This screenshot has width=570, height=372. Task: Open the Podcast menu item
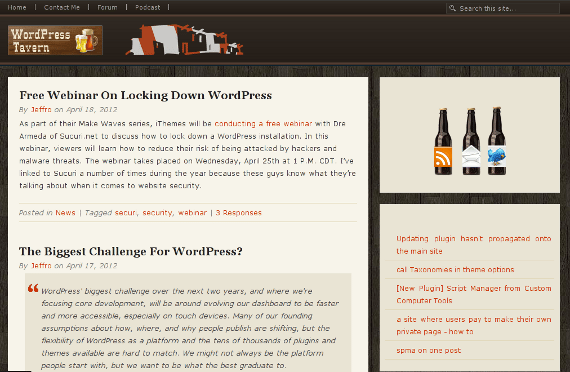click(148, 7)
